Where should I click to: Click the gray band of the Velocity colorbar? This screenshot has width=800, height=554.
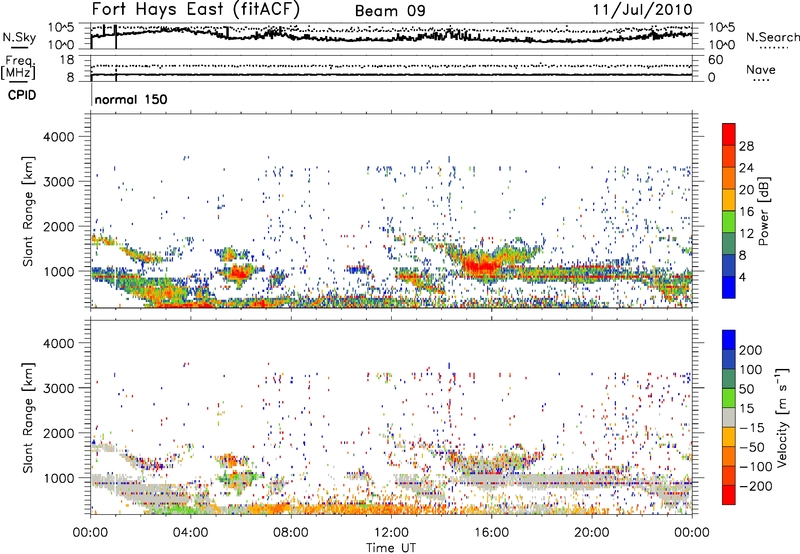729,417
